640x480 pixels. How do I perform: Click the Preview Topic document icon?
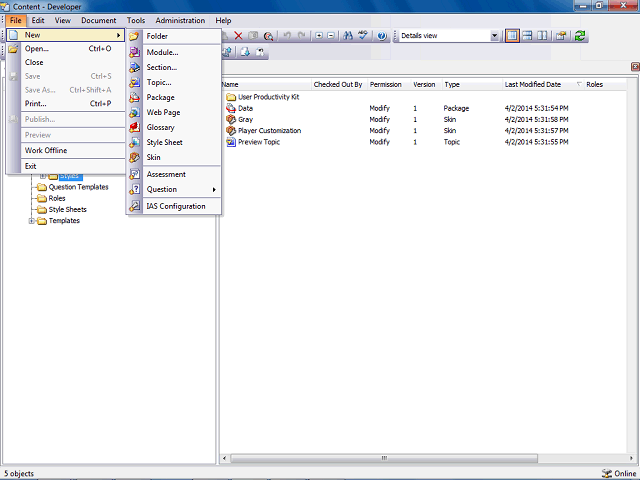(x=231, y=142)
